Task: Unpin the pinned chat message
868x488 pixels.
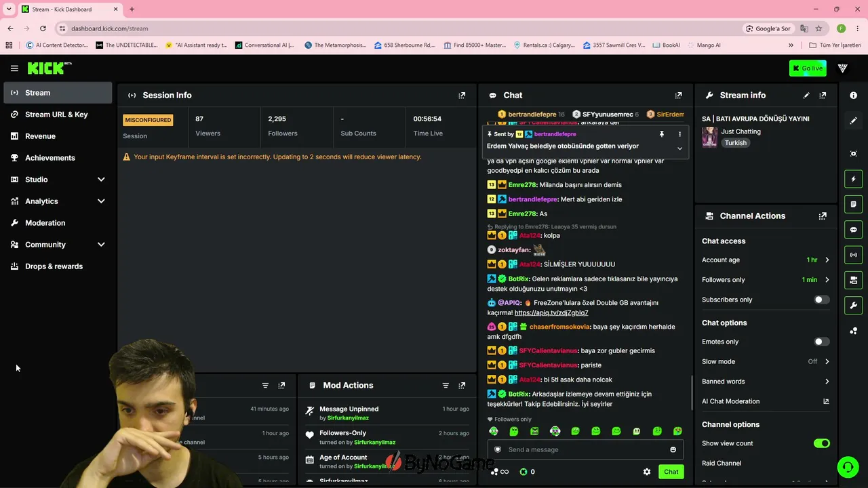Action: click(x=662, y=134)
